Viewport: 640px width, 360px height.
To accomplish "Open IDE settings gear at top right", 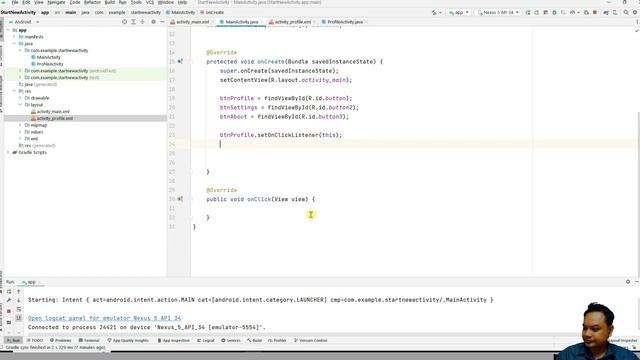I will click(x=635, y=13).
